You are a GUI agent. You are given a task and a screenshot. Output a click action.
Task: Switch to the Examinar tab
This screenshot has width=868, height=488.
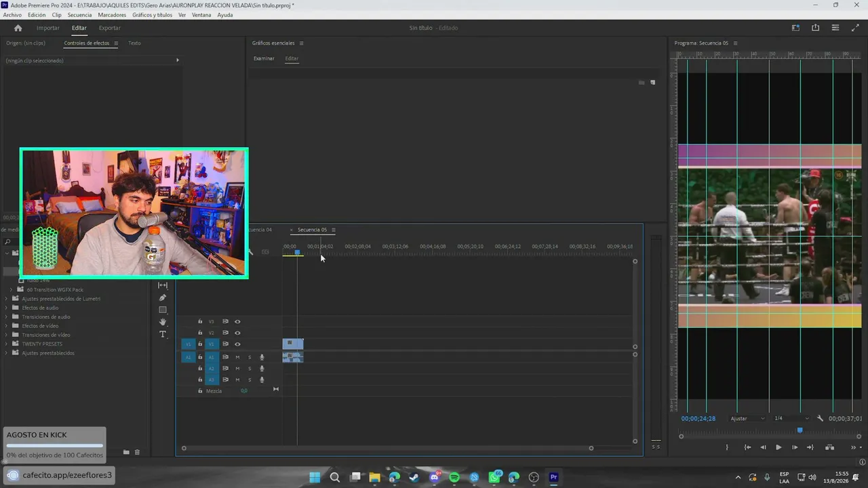(264, 58)
